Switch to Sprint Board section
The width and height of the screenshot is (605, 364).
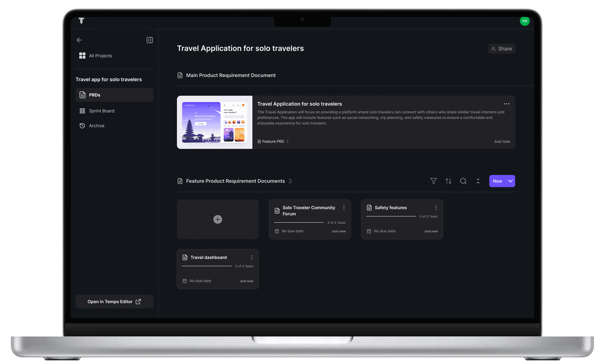pyautogui.click(x=102, y=111)
